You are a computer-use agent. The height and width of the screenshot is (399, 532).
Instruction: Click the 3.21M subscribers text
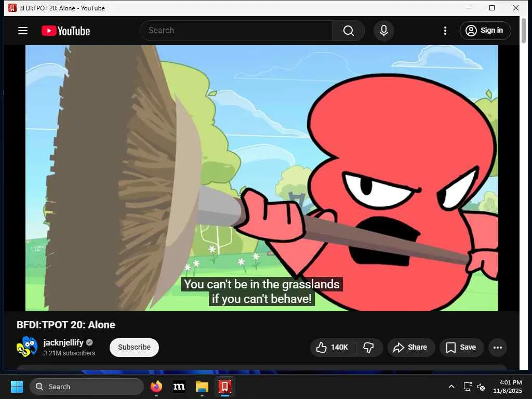69,353
